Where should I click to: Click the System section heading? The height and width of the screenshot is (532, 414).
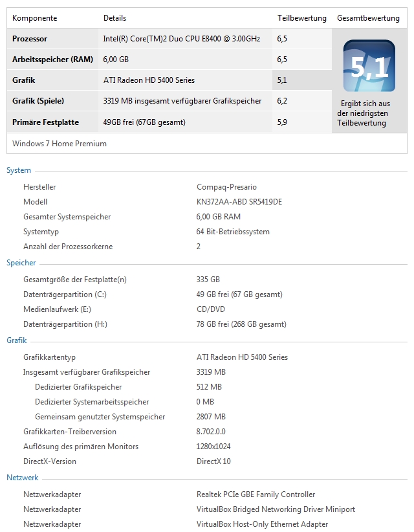coord(19,170)
